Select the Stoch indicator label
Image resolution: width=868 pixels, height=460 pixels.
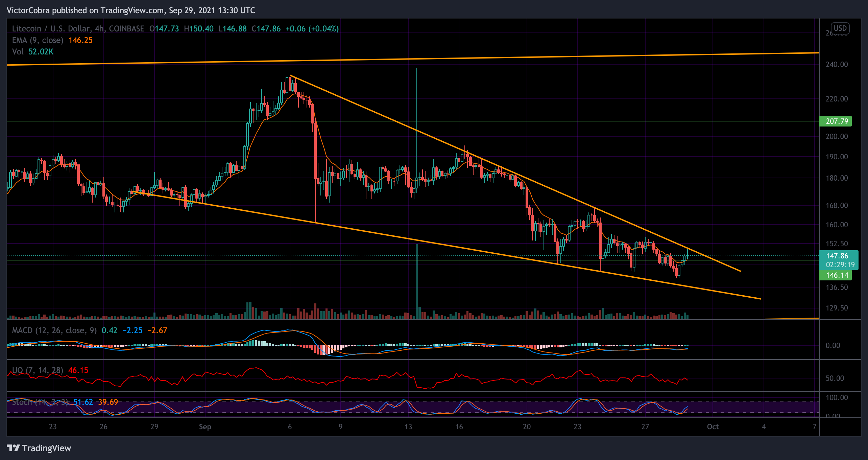click(x=41, y=402)
